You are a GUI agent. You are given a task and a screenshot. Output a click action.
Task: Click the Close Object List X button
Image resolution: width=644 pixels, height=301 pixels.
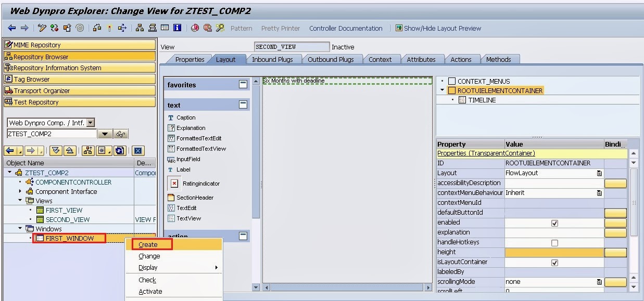(x=138, y=151)
